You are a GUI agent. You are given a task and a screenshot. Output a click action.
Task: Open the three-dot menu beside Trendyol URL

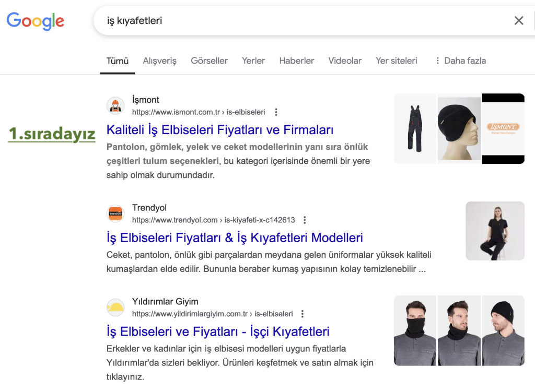tap(305, 220)
